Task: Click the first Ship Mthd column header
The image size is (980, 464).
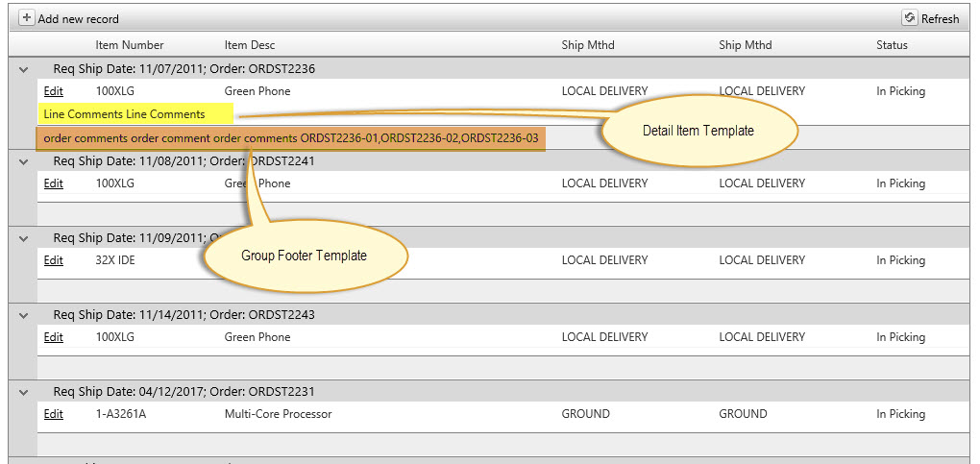Action: [x=588, y=45]
